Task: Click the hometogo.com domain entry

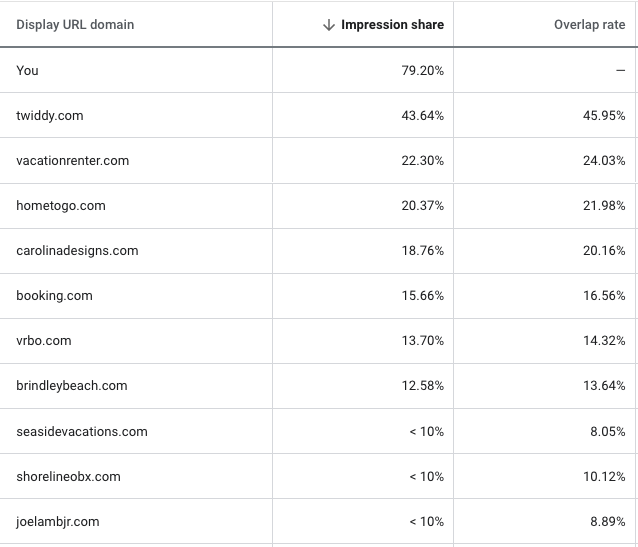Action: point(61,206)
